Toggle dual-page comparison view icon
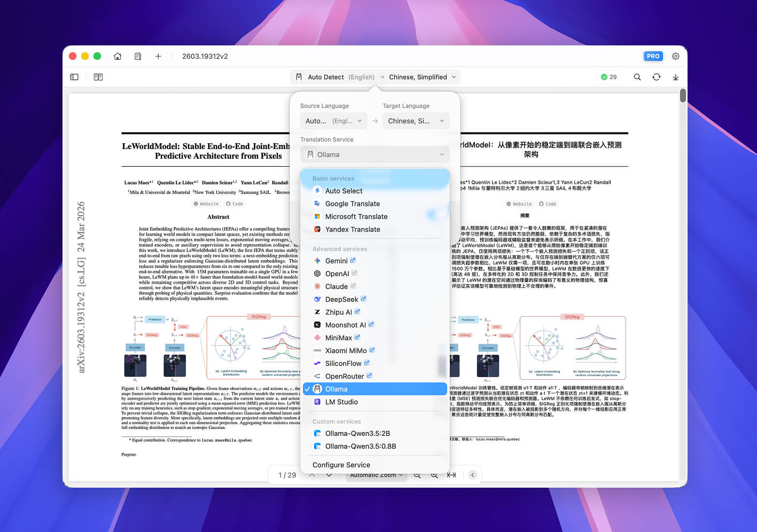757x532 pixels. (98, 77)
